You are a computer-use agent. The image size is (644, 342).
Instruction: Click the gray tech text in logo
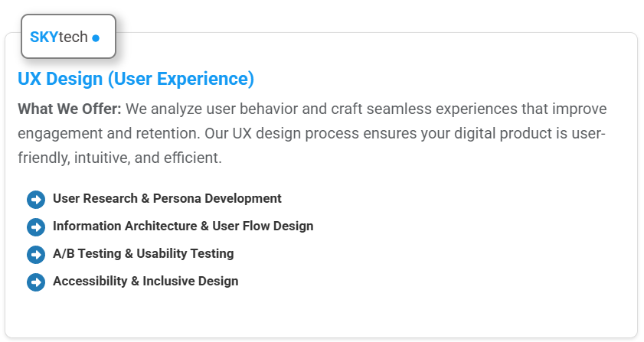pyautogui.click(x=73, y=37)
